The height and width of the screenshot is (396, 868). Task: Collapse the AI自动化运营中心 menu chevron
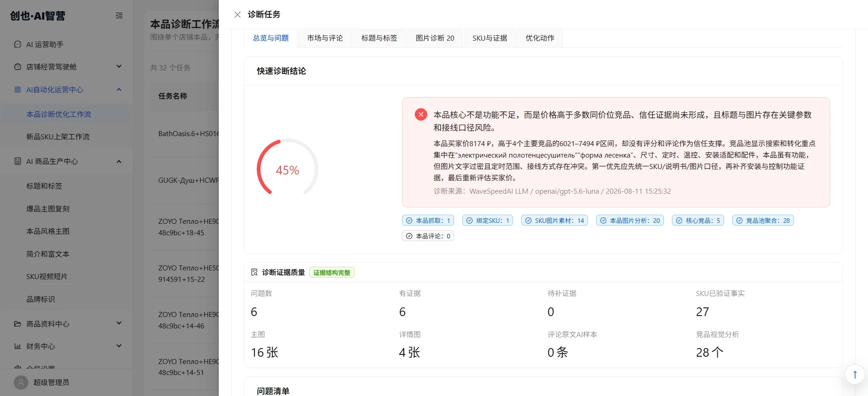click(x=119, y=90)
